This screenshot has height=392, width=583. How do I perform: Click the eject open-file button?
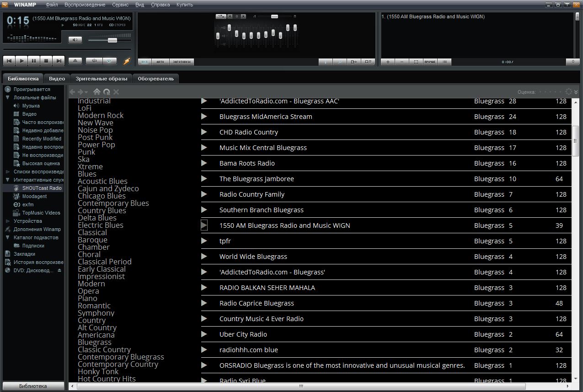tap(75, 60)
